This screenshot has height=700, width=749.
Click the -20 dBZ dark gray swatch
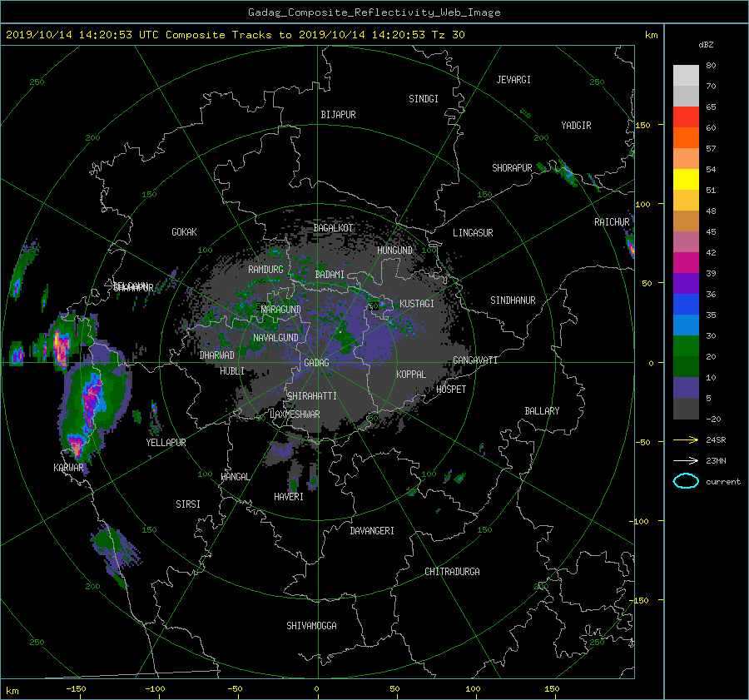pos(686,408)
